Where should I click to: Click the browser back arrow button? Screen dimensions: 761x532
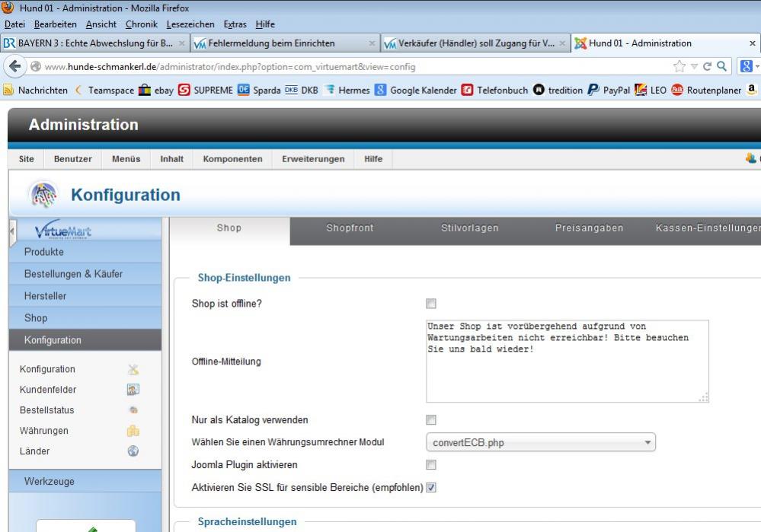click(x=14, y=66)
